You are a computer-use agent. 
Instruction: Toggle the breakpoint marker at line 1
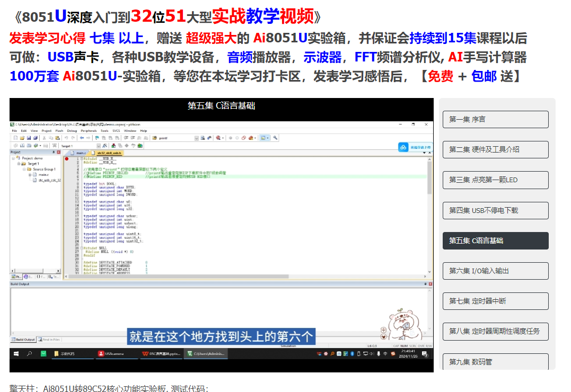[67, 159]
